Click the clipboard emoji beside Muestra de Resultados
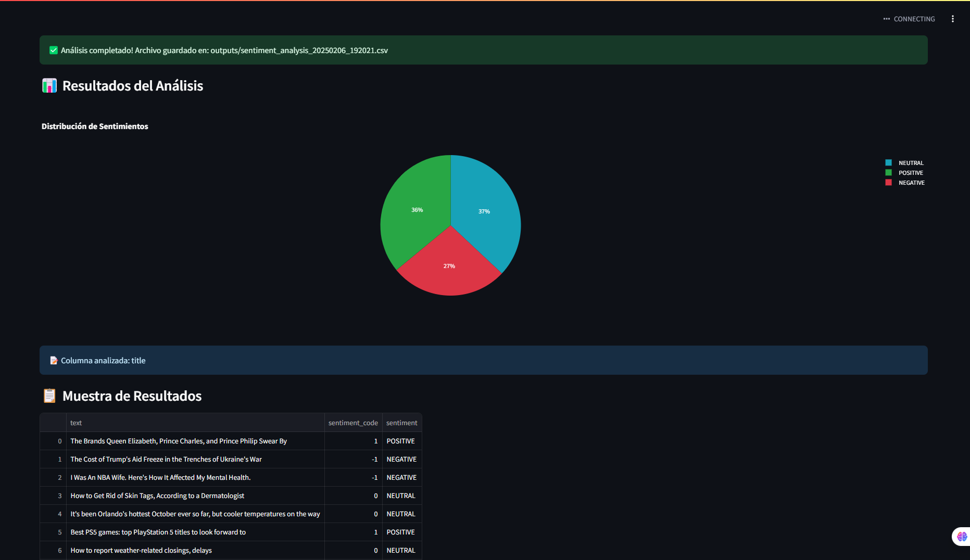This screenshot has height=560, width=970. click(49, 396)
